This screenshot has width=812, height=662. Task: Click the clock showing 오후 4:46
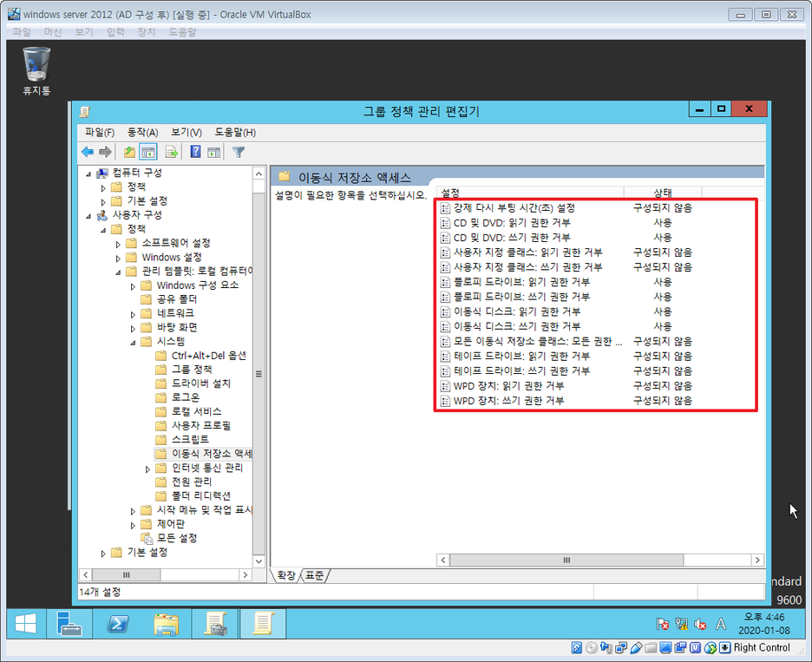coord(763,618)
